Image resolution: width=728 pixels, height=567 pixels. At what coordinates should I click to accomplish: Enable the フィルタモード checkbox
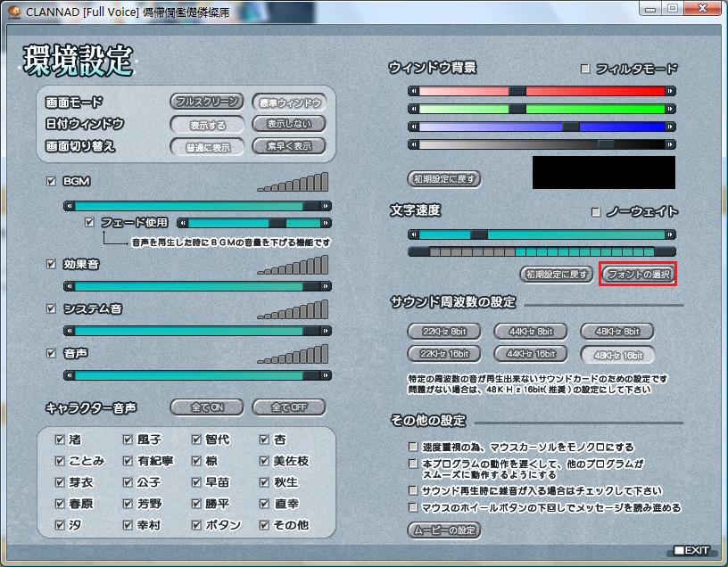tap(585, 69)
